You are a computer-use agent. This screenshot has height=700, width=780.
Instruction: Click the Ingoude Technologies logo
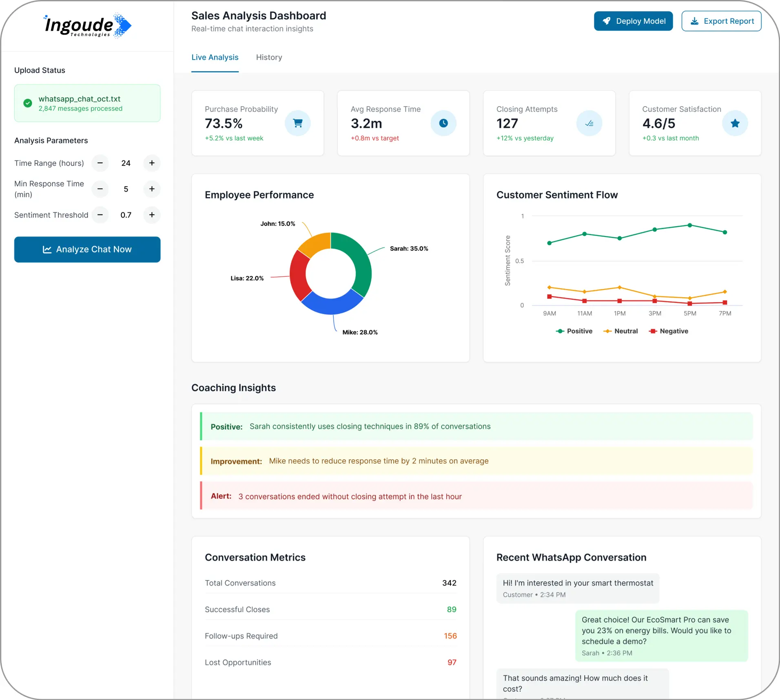pyautogui.click(x=87, y=26)
